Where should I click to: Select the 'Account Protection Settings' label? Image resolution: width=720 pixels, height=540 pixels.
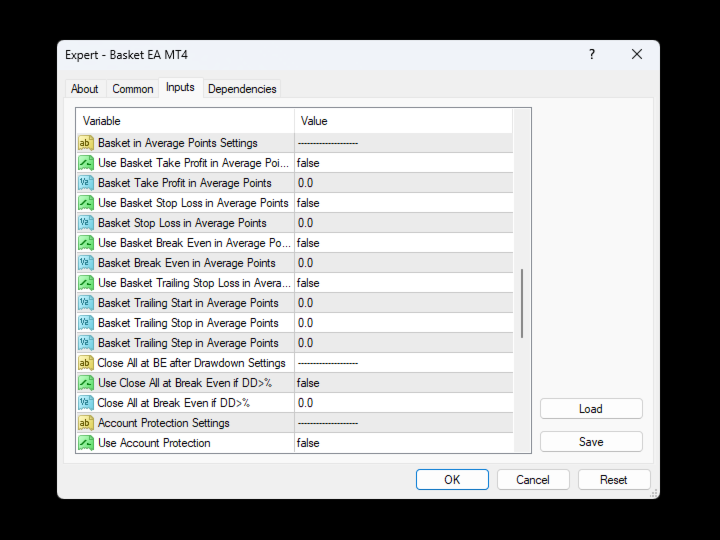tap(163, 423)
